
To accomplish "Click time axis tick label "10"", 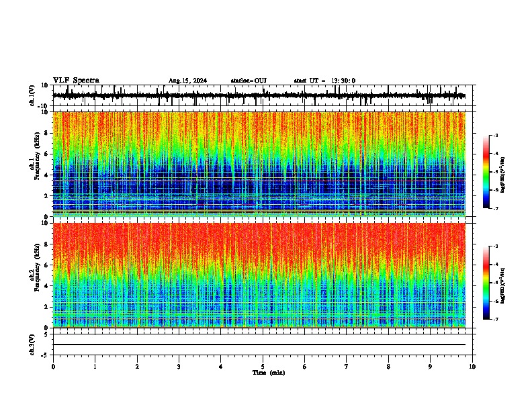I will (x=472, y=367).
